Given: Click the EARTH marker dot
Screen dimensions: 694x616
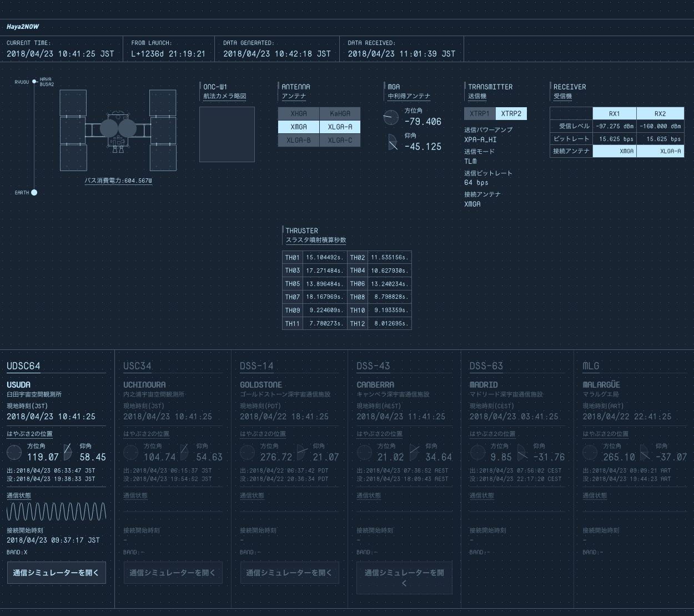Looking at the screenshot, I should tap(34, 193).
